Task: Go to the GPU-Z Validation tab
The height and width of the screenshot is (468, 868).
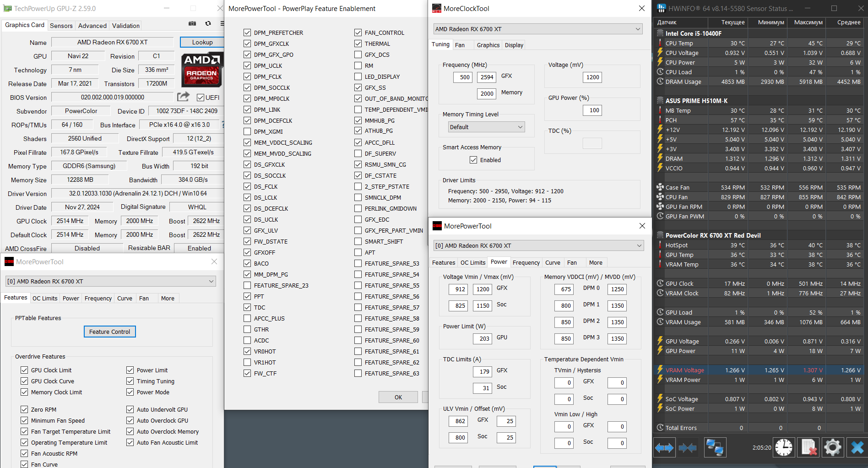Action: tap(126, 26)
